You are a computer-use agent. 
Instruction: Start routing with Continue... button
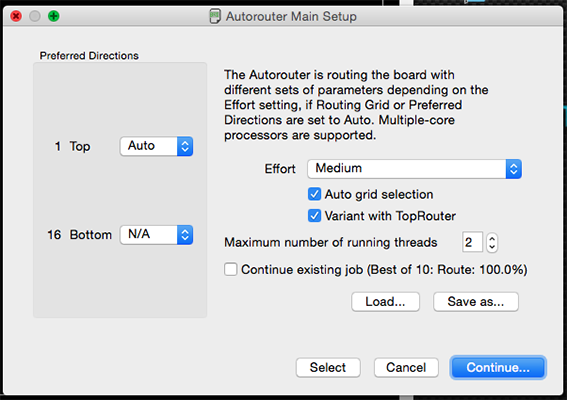click(x=498, y=367)
